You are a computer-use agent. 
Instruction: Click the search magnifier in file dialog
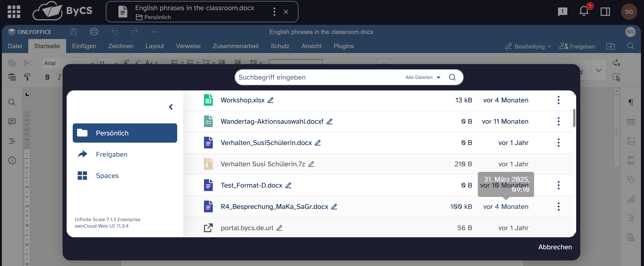(452, 77)
